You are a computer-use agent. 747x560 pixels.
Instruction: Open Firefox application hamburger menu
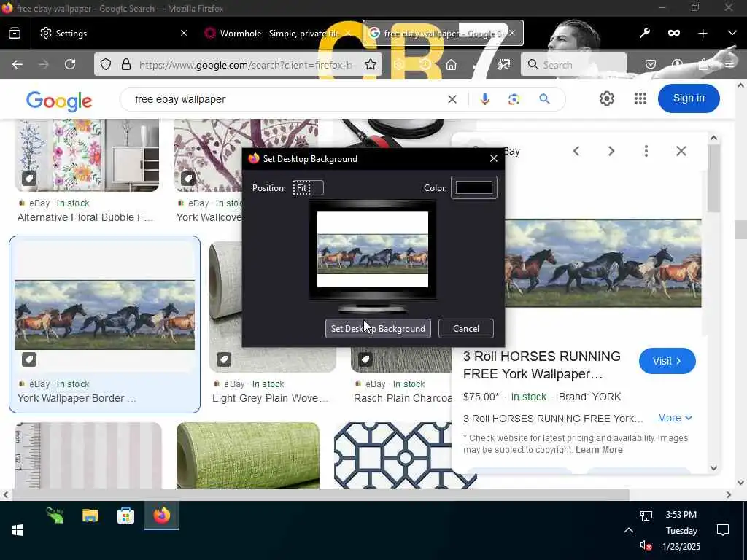(729, 64)
